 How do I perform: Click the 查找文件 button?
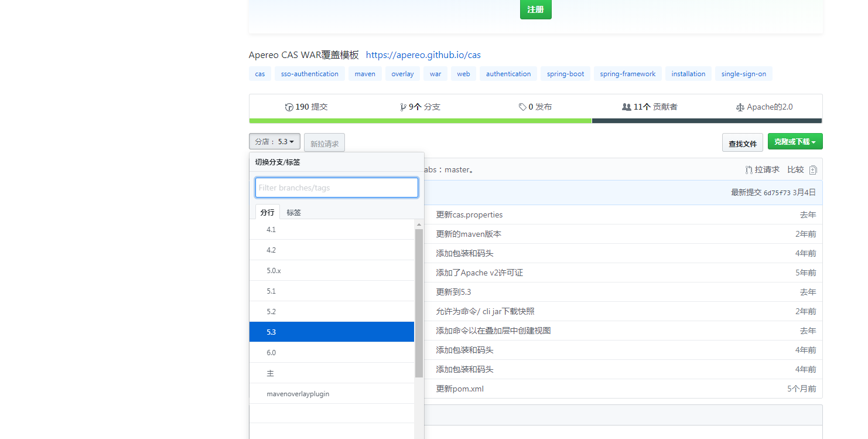[x=743, y=143]
